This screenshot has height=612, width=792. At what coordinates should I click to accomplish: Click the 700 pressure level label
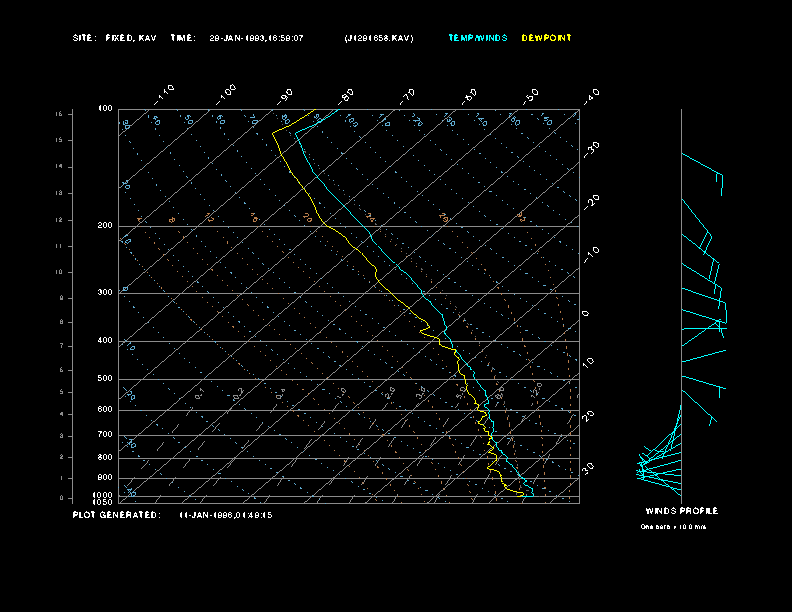105,435
